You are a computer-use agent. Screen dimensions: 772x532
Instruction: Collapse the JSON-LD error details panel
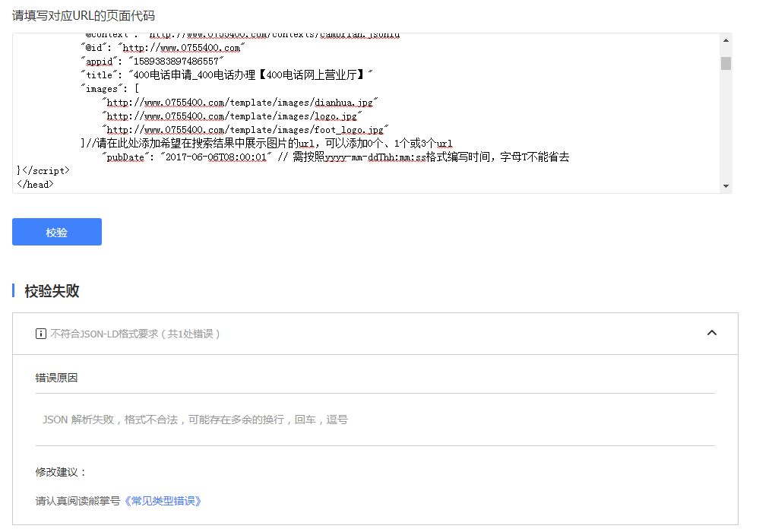(x=711, y=333)
